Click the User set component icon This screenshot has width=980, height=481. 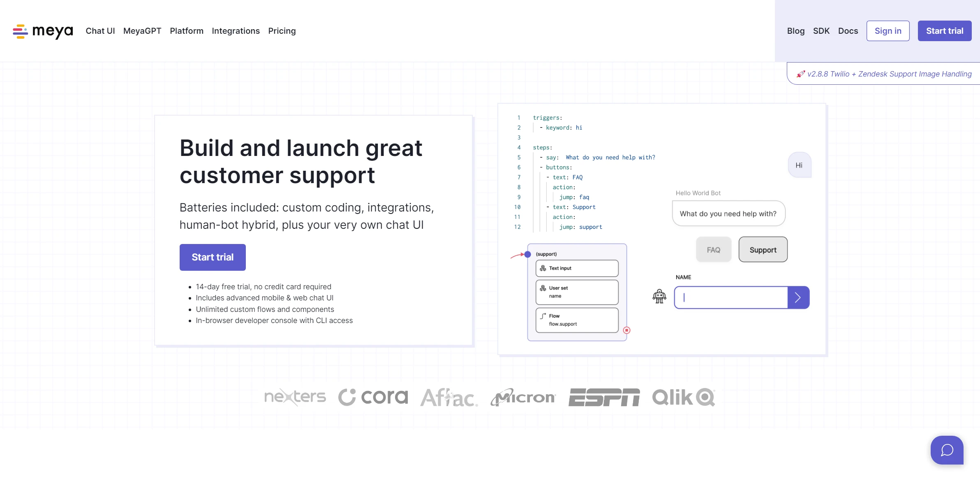[x=543, y=288]
